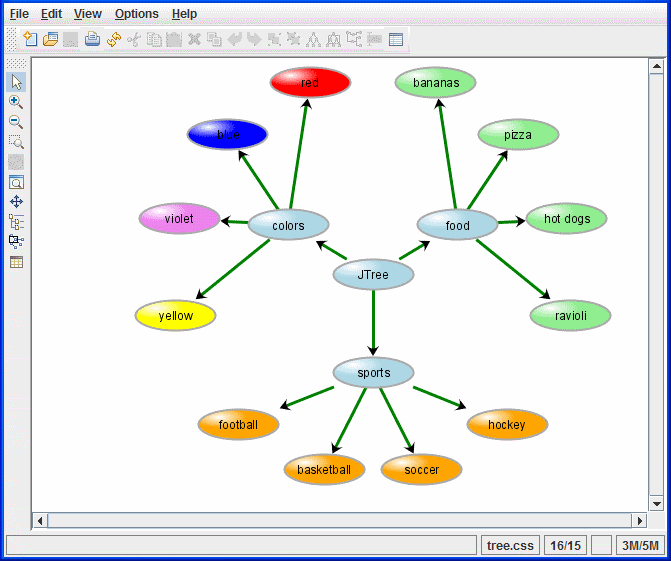The image size is (671, 561).
Task: Click the New file icon in toolbar
Action: coord(30,40)
